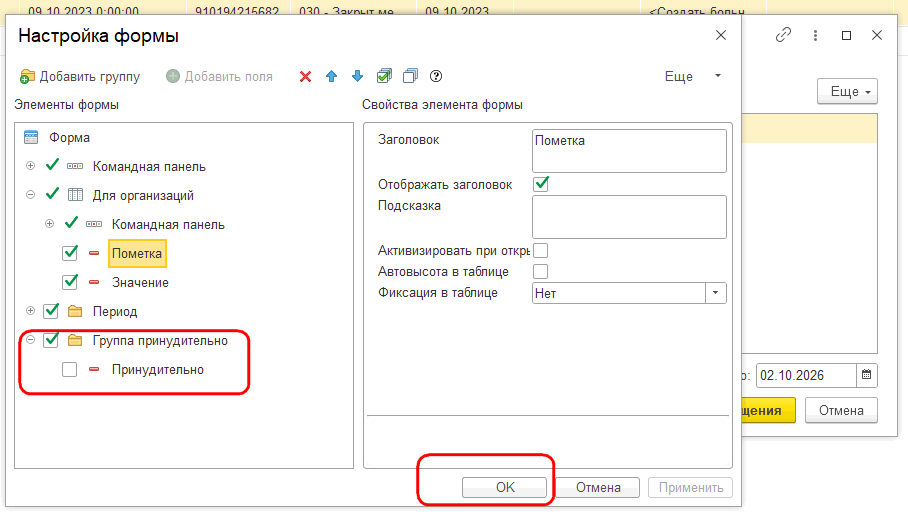
Task: Click the check all elements icon
Action: 384,76
